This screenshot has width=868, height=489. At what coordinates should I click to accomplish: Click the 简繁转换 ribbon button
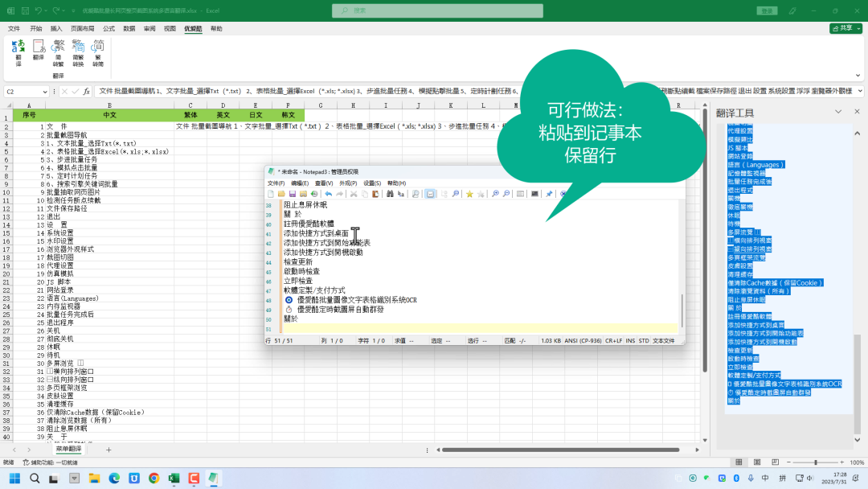pos(78,53)
